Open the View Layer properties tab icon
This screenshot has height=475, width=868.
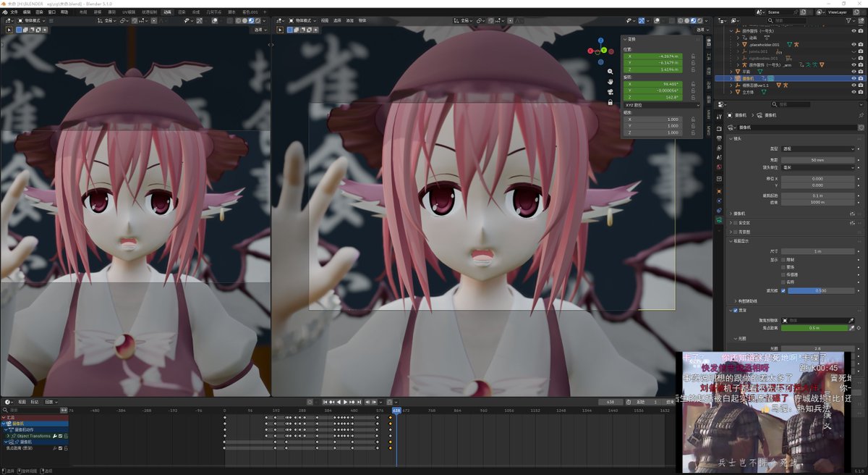pos(719,147)
